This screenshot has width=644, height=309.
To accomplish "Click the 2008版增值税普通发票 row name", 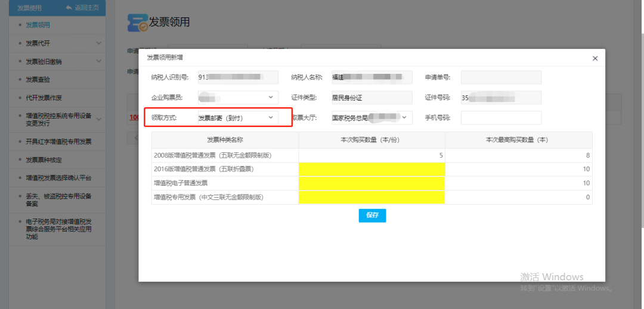I will (213, 155).
